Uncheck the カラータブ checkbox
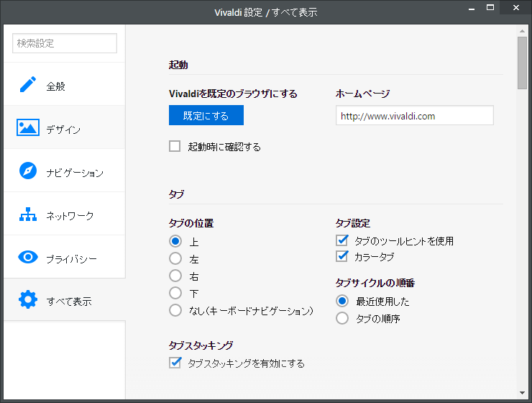Viewport: 532px width, 403px height. click(x=341, y=256)
